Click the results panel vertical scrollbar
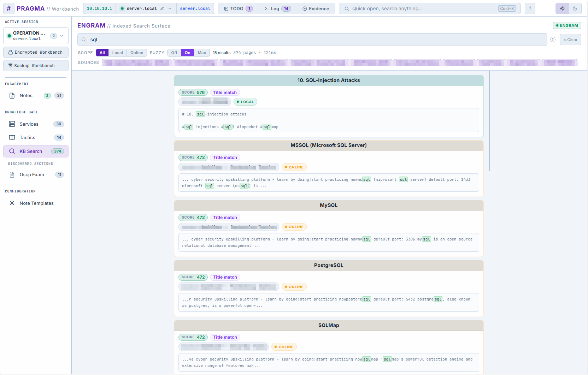This screenshot has height=375, width=588. [490, 121]
